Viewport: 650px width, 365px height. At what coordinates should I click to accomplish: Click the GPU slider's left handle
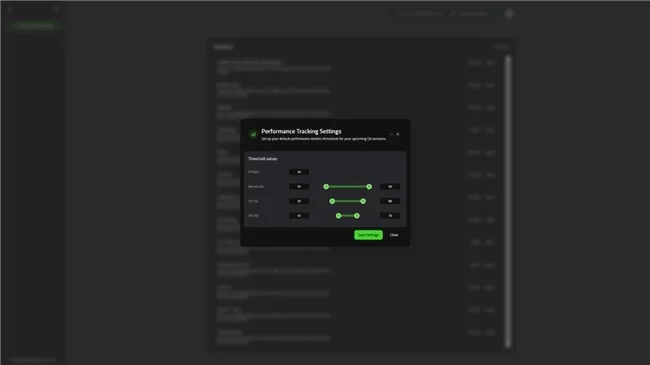pyautogui.click(x=339, y=216)
